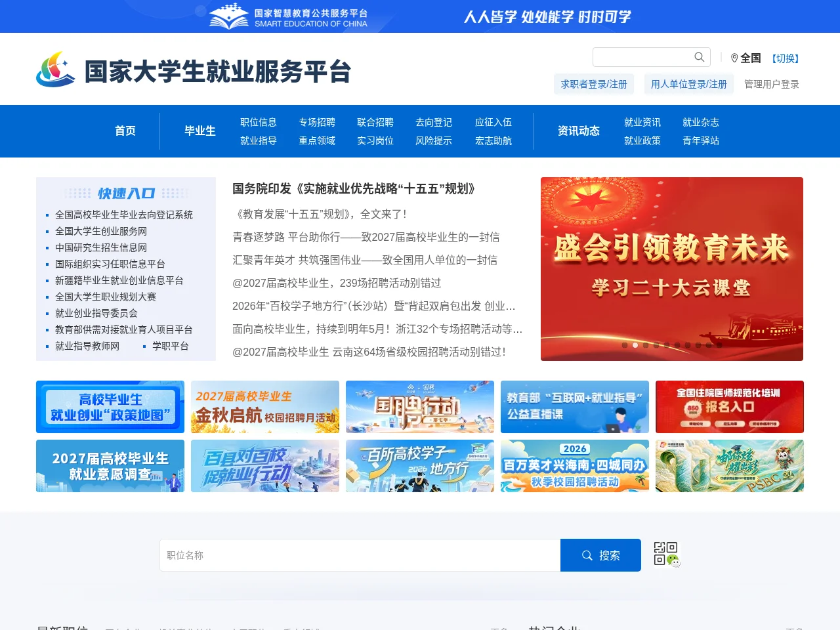This screenshot has height=630, width=840.
Task: Select 专场招聘 in nav menu
Action: click(x=317, y=122)
